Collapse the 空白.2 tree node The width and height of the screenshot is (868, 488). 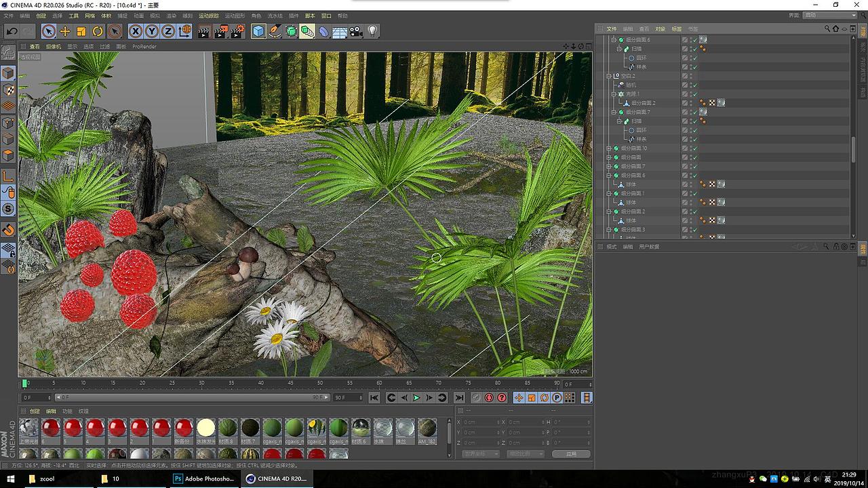[609, 76]
